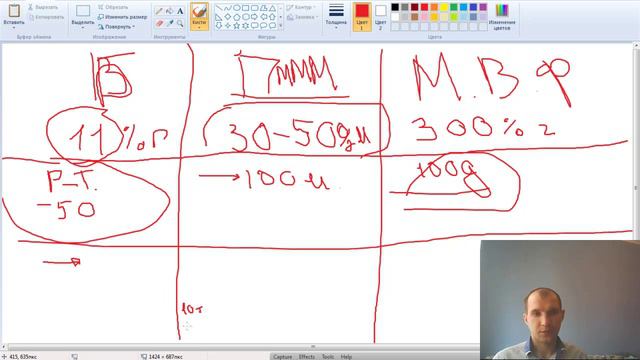The width and height of the screenshot is (640, 360).
Task: Pick the orange color swatch
Action: pos(434,7)
